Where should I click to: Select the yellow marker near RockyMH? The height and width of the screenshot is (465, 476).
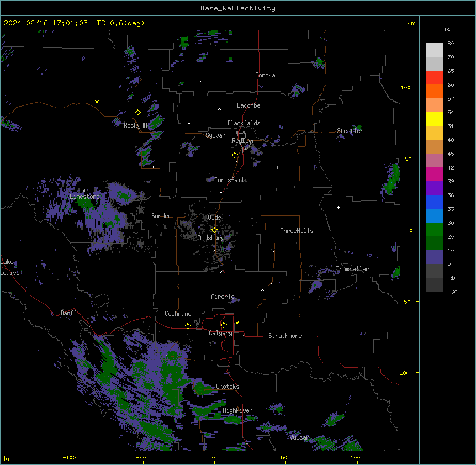pos(138,113)
